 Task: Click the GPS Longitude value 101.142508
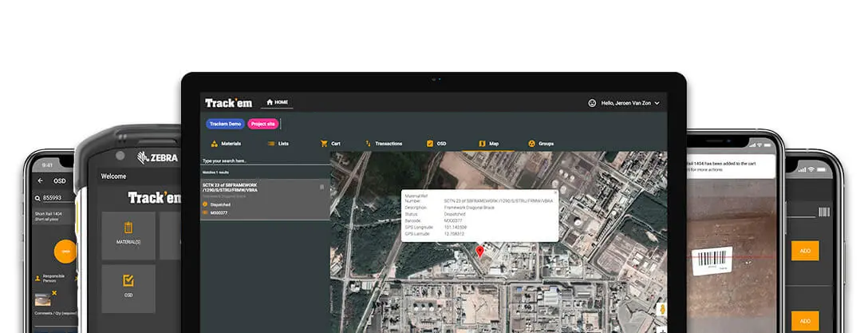(x=456, y=227)
